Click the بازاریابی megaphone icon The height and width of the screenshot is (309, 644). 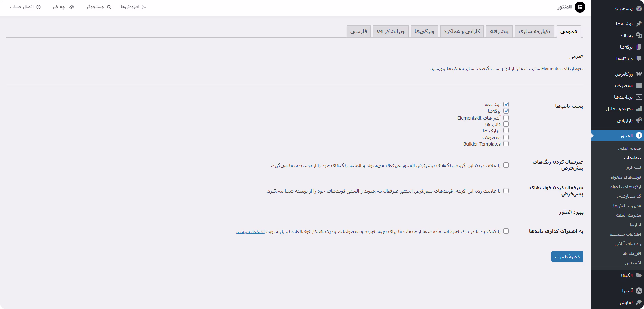point(639,120)
